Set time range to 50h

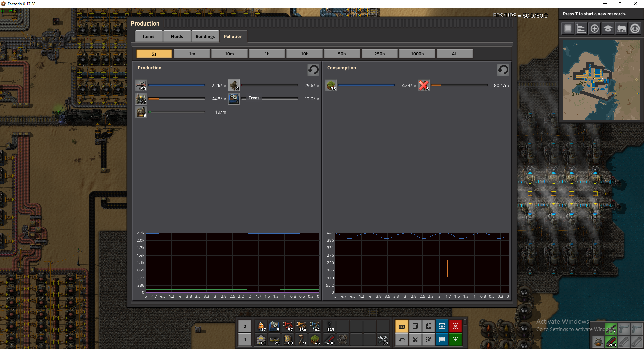(342, 54)
